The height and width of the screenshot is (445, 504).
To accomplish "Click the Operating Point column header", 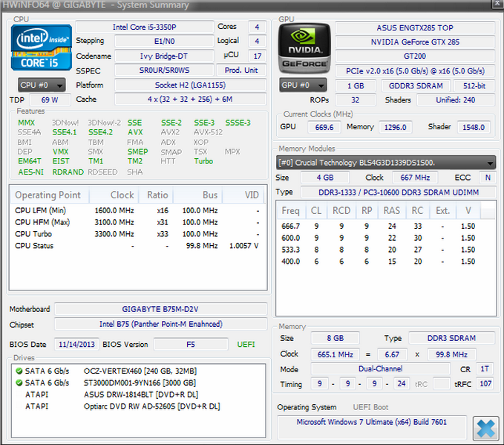I will click(50, 195).
